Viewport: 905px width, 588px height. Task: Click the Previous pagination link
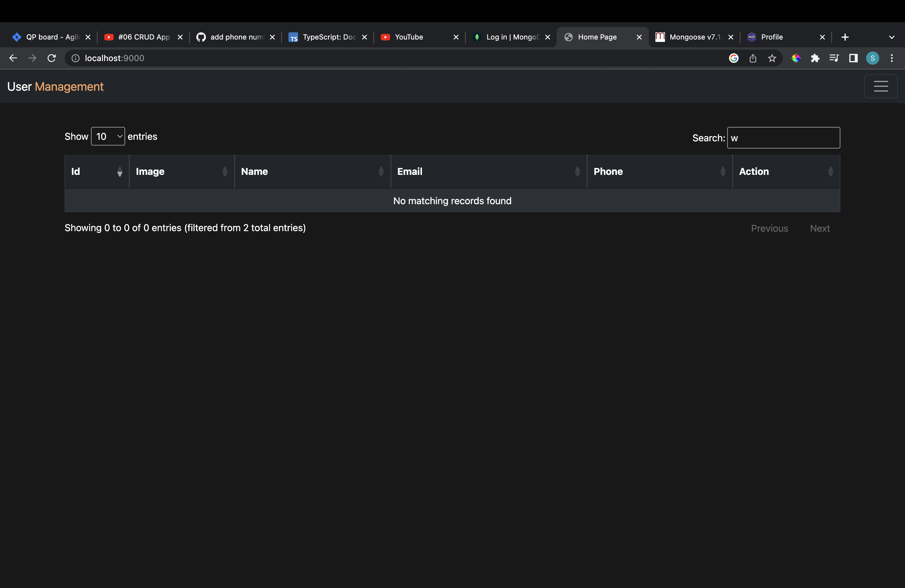tap(769, 228)
